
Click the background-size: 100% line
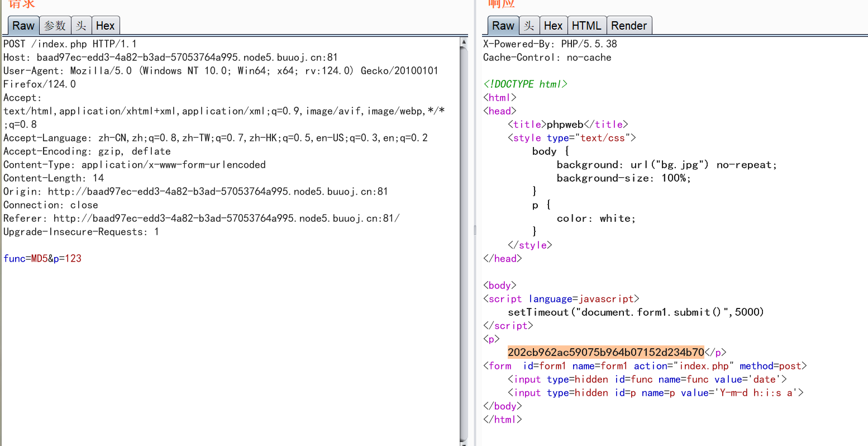pyautogui.click(x=624, y=178)
